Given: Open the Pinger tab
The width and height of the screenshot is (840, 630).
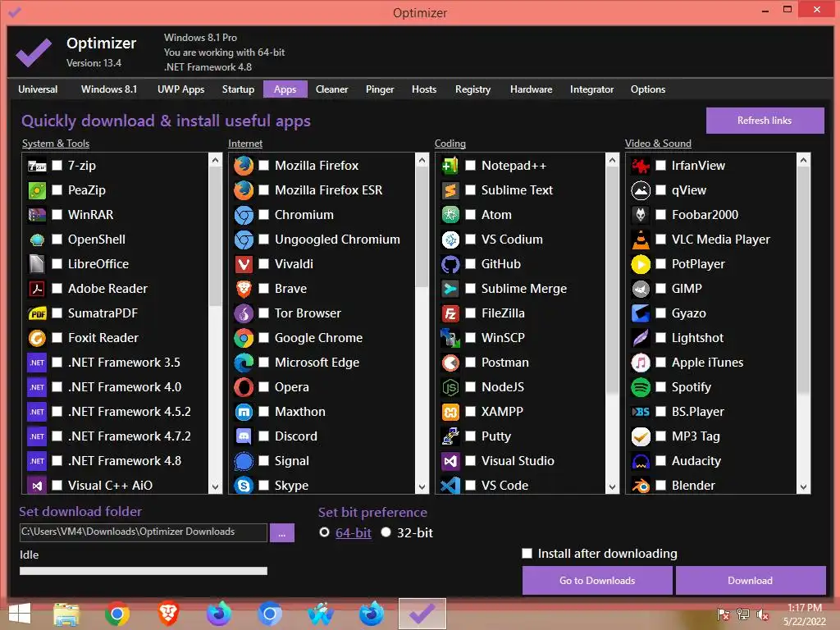Looking at the screenshot, I should click(380, 89).
